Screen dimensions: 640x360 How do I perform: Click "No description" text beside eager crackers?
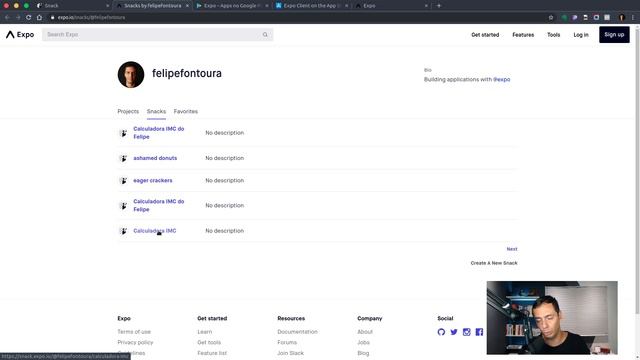[224, 180]
